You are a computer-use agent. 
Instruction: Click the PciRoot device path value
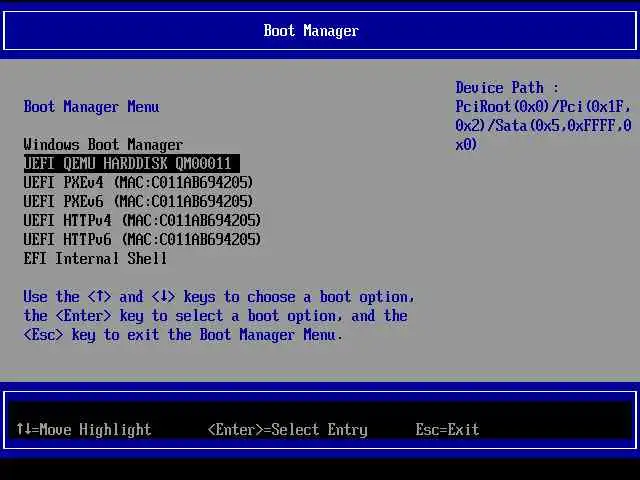(x=543, y=125)
